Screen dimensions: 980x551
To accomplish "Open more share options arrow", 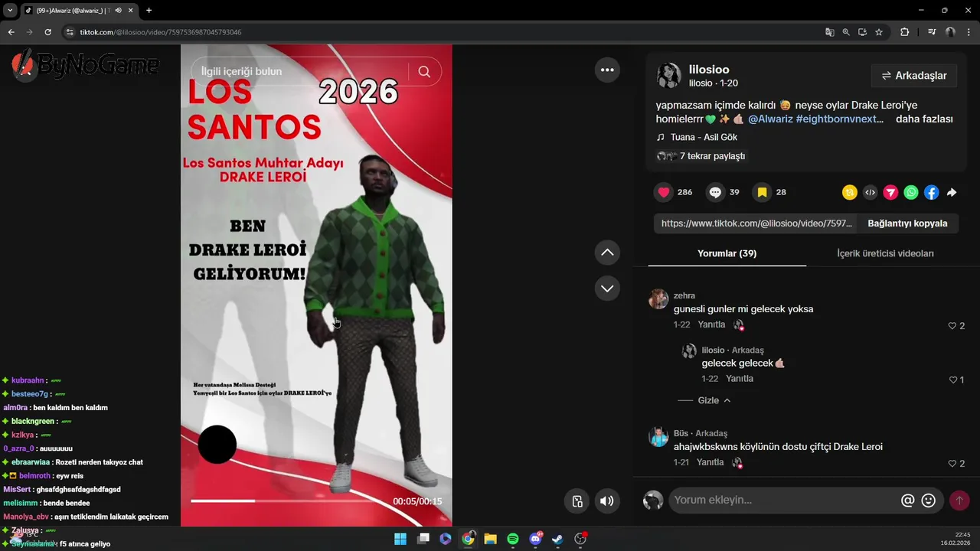I will point(952,193).
